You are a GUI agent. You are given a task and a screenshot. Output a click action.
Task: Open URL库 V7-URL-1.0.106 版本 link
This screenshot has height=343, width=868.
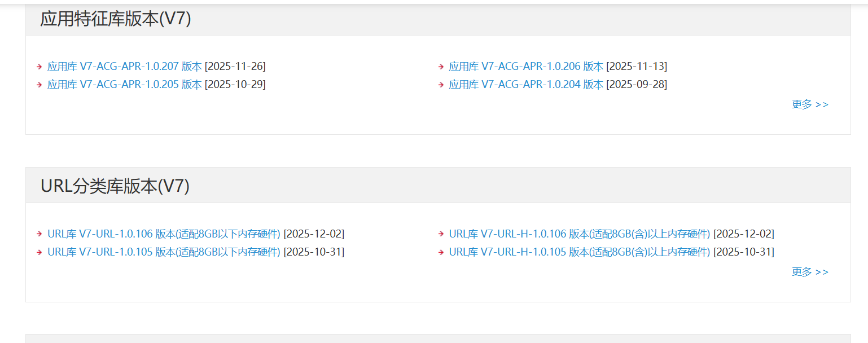[x=164, y=234]
